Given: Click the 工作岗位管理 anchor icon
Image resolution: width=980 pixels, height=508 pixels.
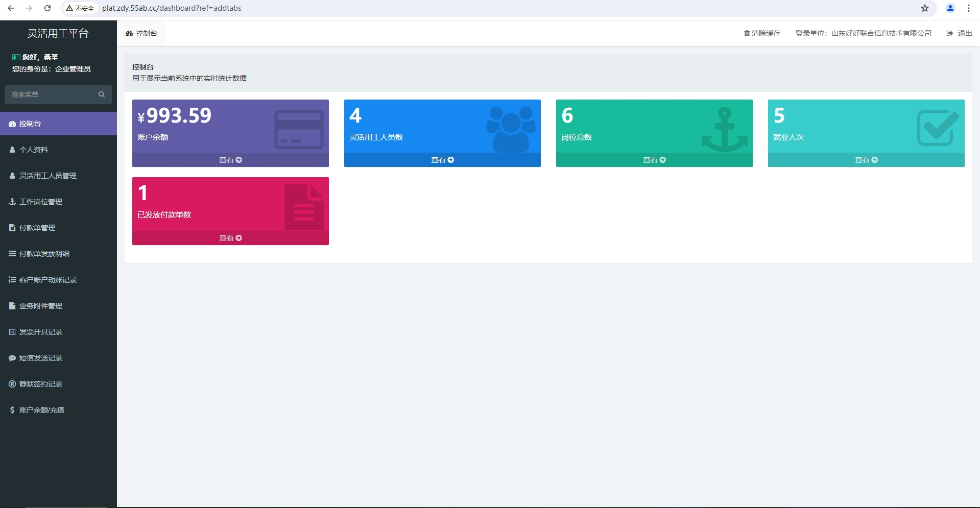Looking at the screenshot, I should point(12,202).
